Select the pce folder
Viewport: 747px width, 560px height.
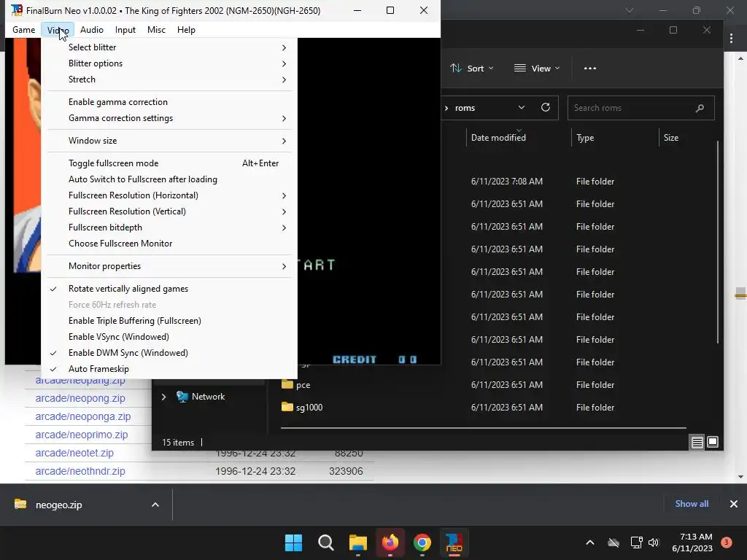pos(295,385)
